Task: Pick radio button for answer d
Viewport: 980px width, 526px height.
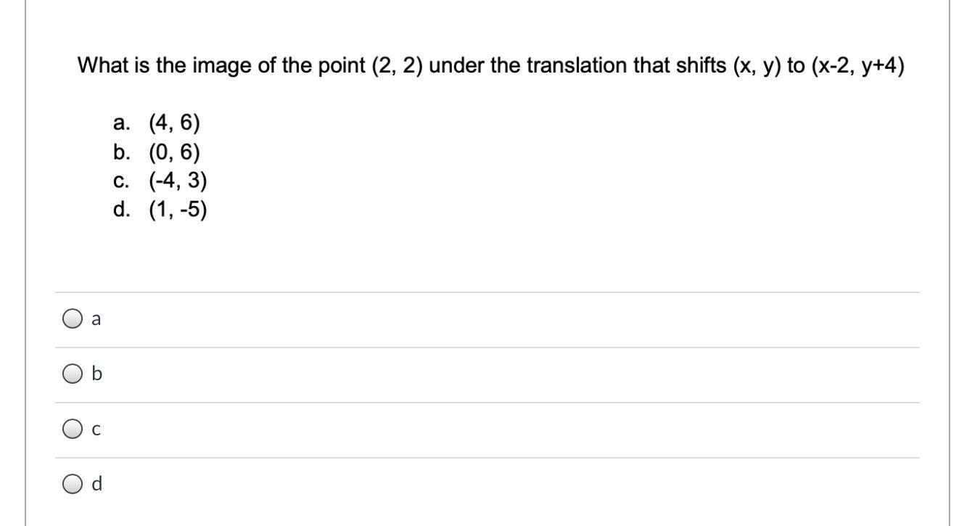Action: click(72, 484)
